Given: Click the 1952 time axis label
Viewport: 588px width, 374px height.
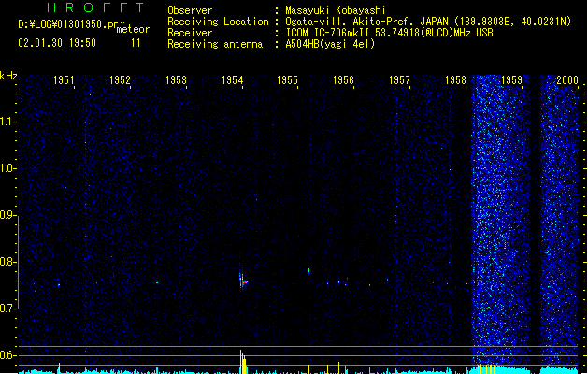Looking at the screenshot, I should pos(120,80).
